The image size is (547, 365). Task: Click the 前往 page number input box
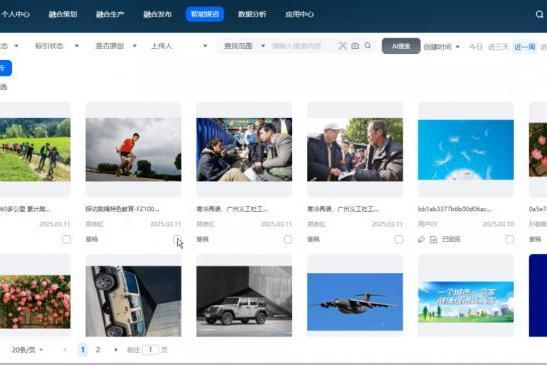pyautogui.click(x=150, y=349)
